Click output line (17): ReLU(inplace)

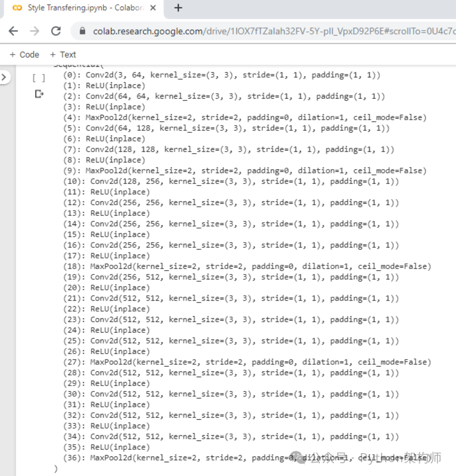point(106,256)
